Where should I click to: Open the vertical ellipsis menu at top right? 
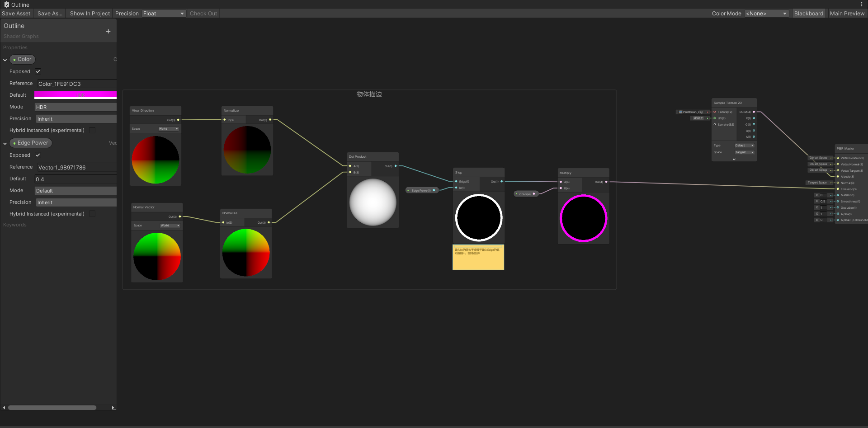click(x=862, y=4)
